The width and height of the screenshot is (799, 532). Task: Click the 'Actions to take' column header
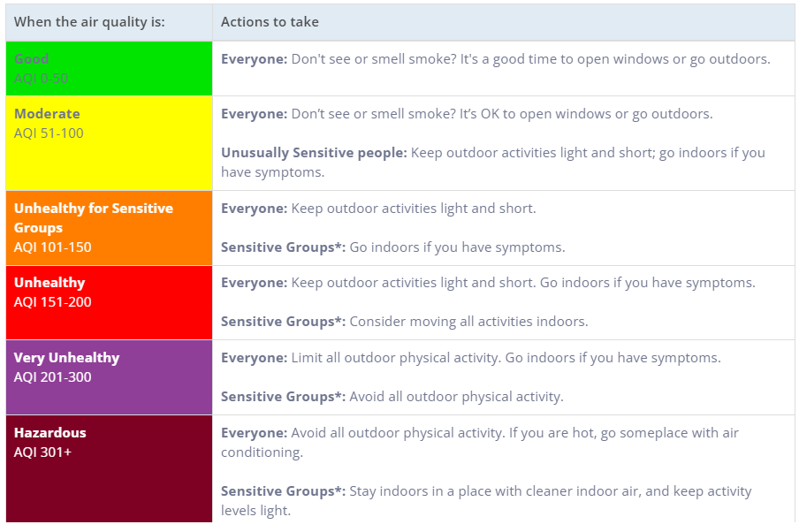click(x=270, y=22)
